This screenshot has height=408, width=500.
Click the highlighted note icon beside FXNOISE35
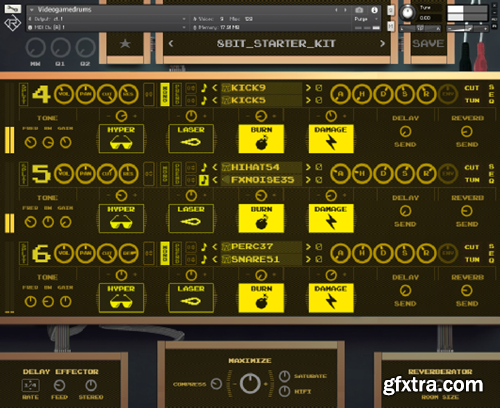tap(204, 180)
